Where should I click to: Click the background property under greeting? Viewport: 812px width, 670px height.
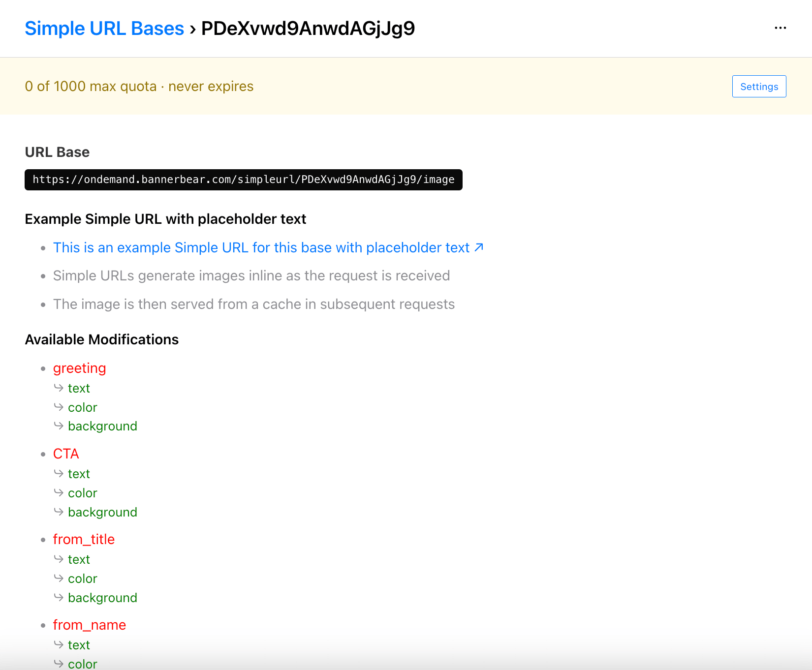(102, 426)
